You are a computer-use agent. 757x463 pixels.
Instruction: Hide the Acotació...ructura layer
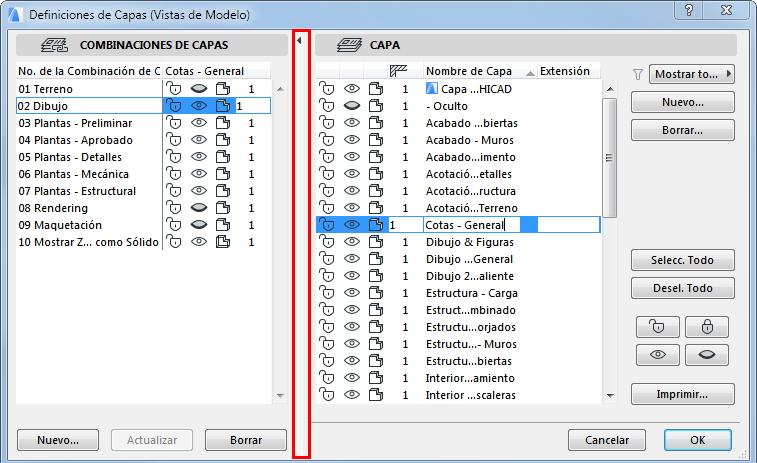tap(352, 191)
